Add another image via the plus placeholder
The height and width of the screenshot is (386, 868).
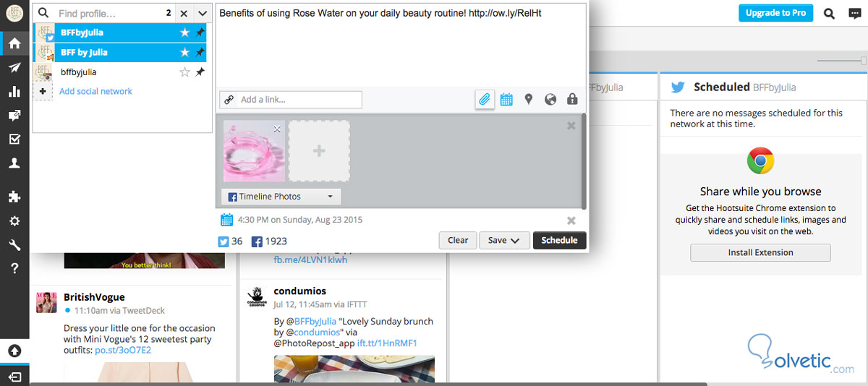(x=319, y=150)
